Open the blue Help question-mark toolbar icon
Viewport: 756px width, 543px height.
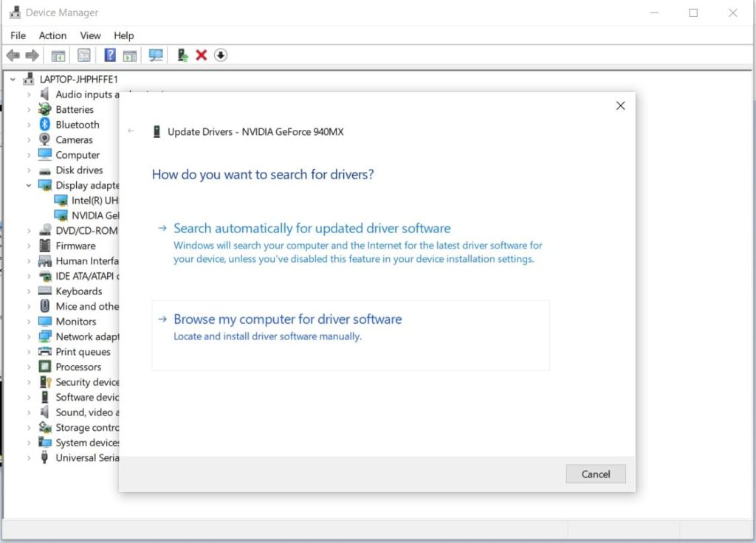pos(110,55)
